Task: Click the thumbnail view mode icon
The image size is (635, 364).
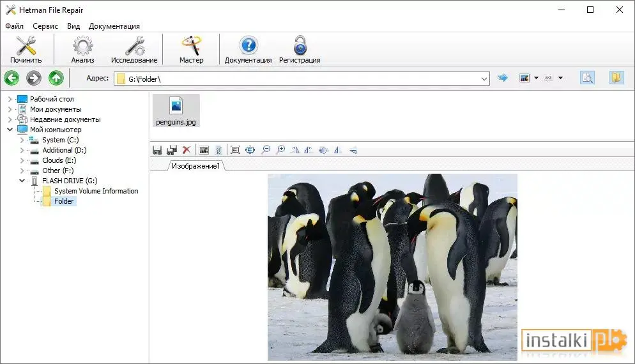Action: (524, 78)
